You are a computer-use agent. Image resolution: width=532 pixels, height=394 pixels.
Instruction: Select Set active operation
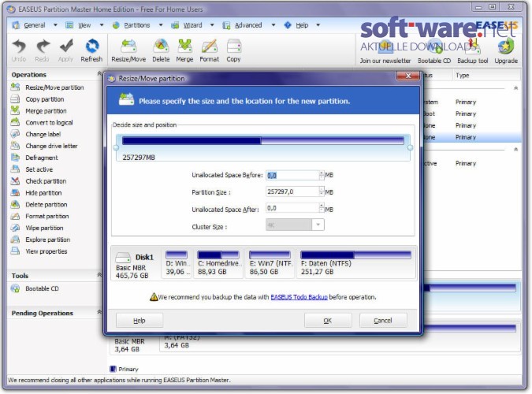pyautogui.click(x=32, y=169)
